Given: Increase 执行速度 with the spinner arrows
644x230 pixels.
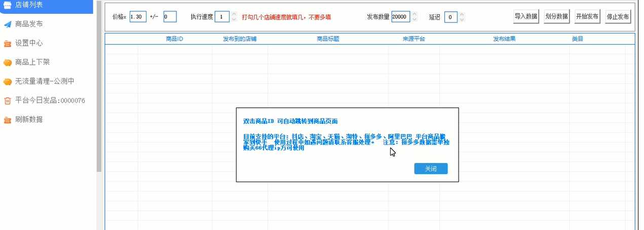Looking at the screenshot, I should coord(234,14).
